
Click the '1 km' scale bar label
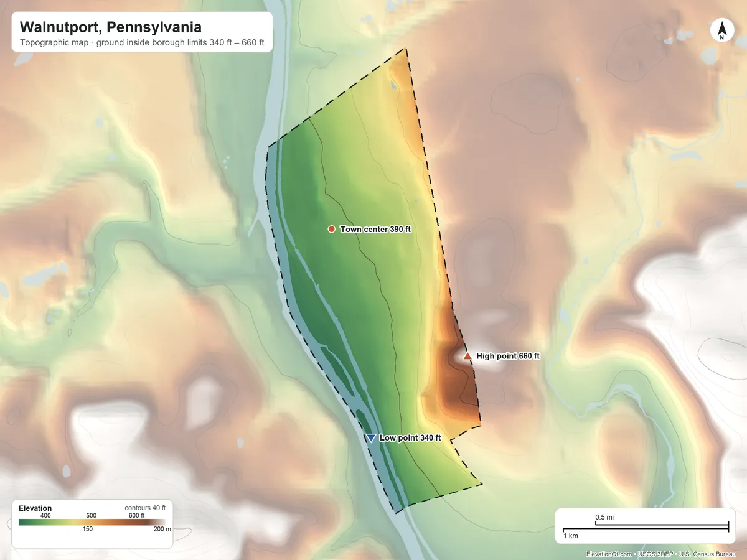pos(570,536)
